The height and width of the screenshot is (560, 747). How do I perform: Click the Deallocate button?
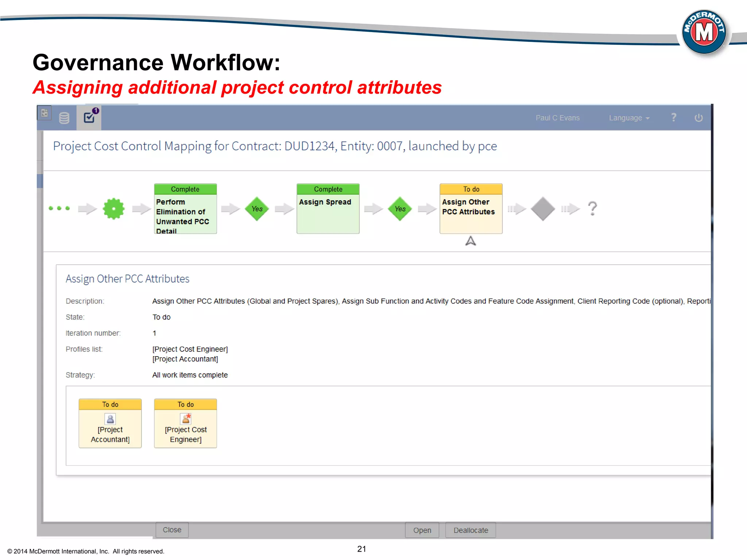[x=471, y=530]
